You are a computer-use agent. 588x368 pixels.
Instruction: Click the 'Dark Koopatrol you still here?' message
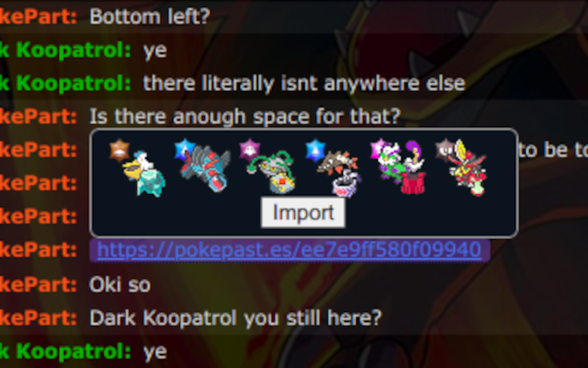coord(235,318)
